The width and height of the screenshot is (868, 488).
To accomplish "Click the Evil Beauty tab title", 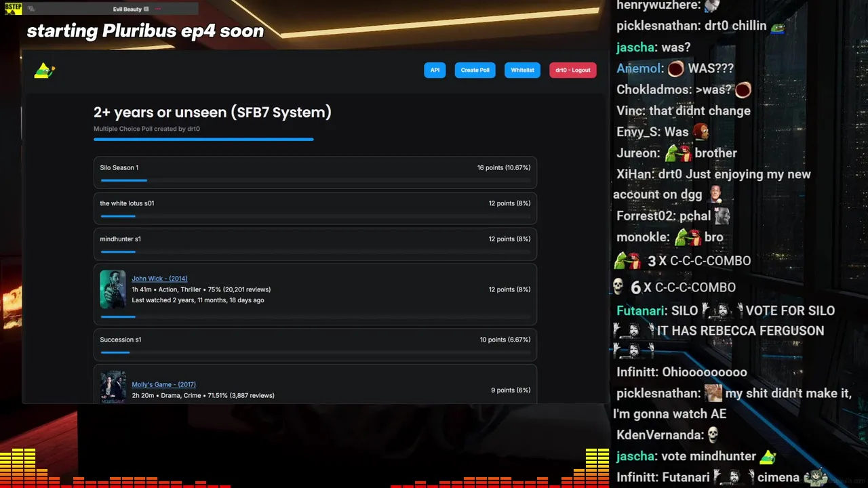I will (x=127, y=9).
